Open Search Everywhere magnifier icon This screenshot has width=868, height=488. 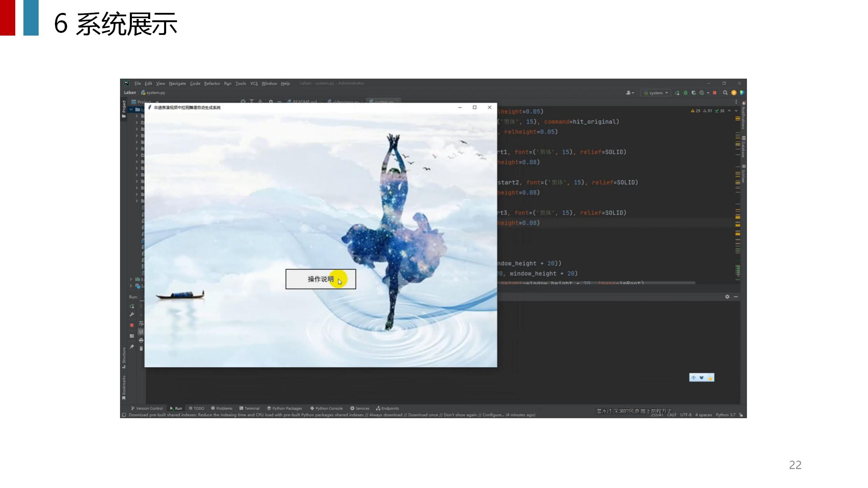tap(725, 93)
